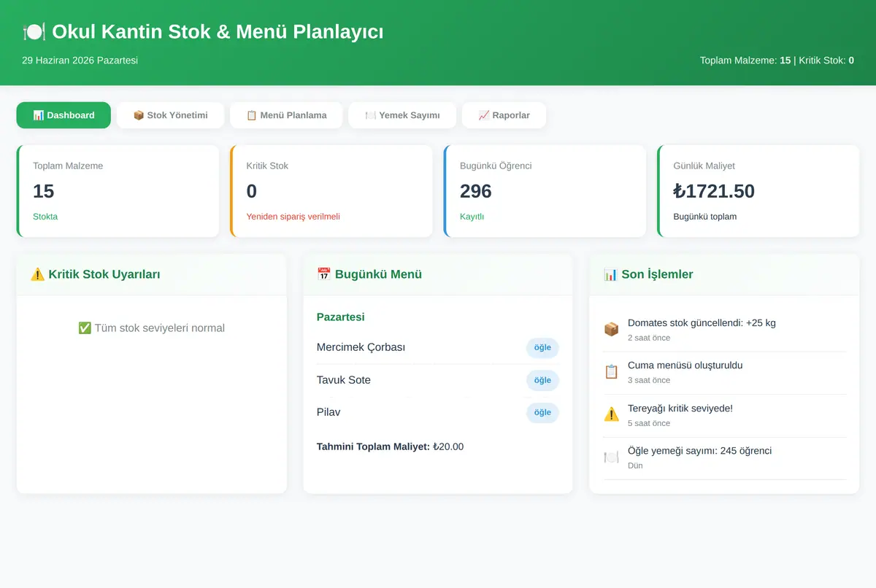Click the plate icon beside Öğle yemeği sayımı
The height and width of the screenshot is (588, 876).
point(611,457)
